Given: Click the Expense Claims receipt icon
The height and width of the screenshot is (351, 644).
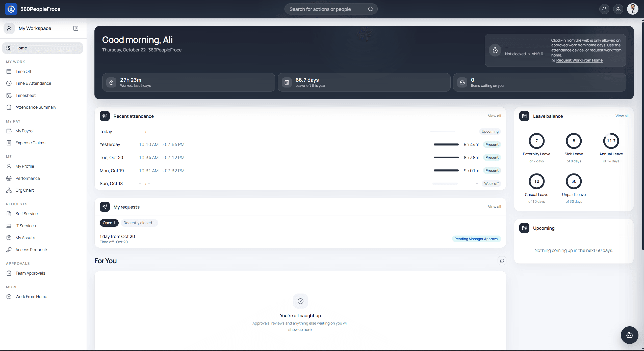Looking at the screenshot, I should coord(9,143).
